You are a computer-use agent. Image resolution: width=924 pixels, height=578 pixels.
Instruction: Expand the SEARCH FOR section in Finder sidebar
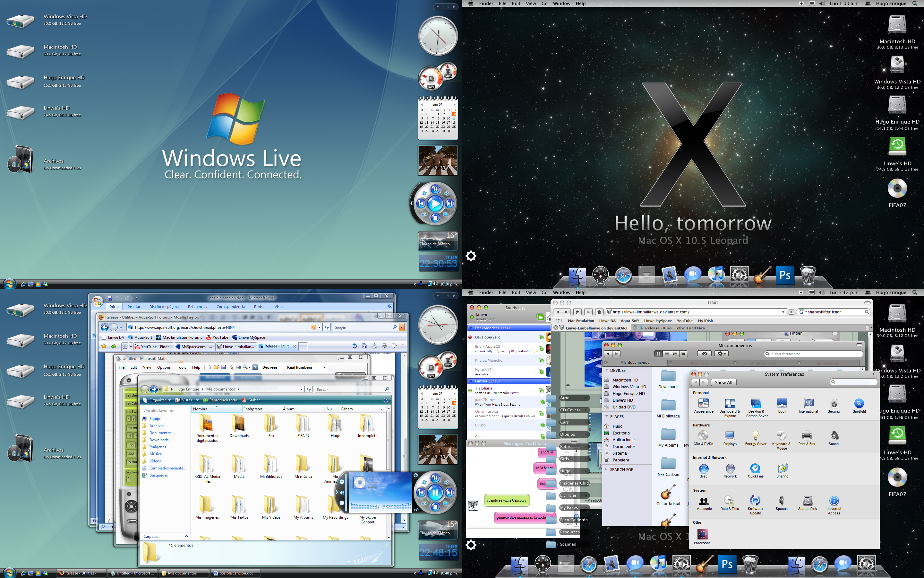[606, 469]
